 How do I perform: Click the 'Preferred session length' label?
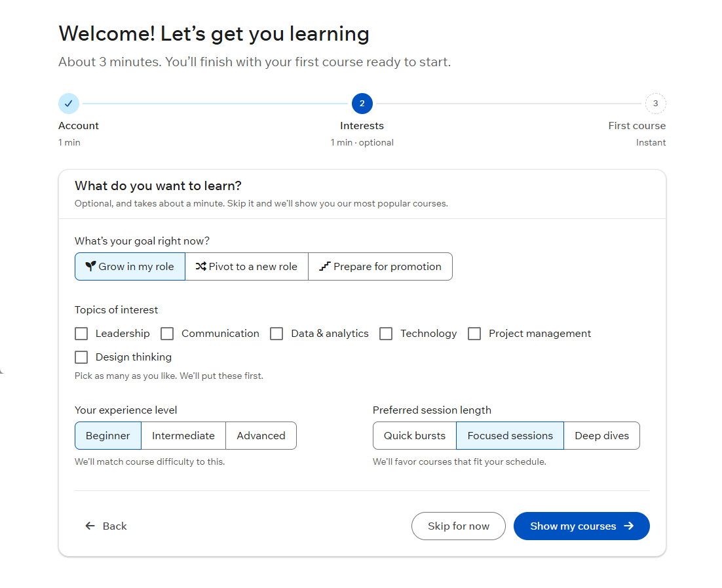[x=432, y=410]
